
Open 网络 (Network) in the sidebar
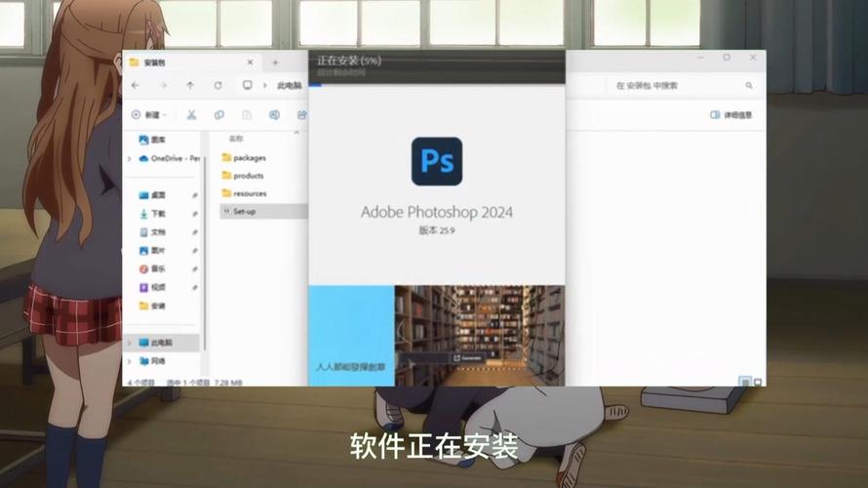pyautogui.click(x=152, y=361)
